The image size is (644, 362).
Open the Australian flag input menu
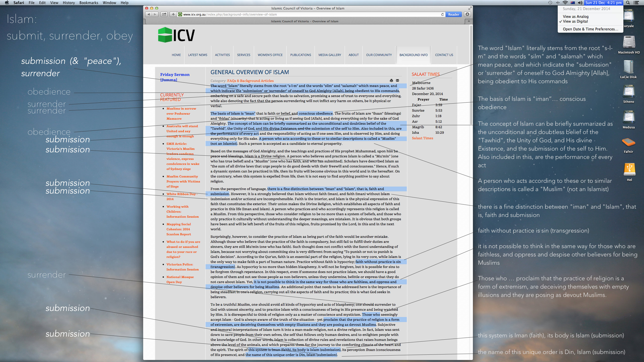[x=573, y=3]
